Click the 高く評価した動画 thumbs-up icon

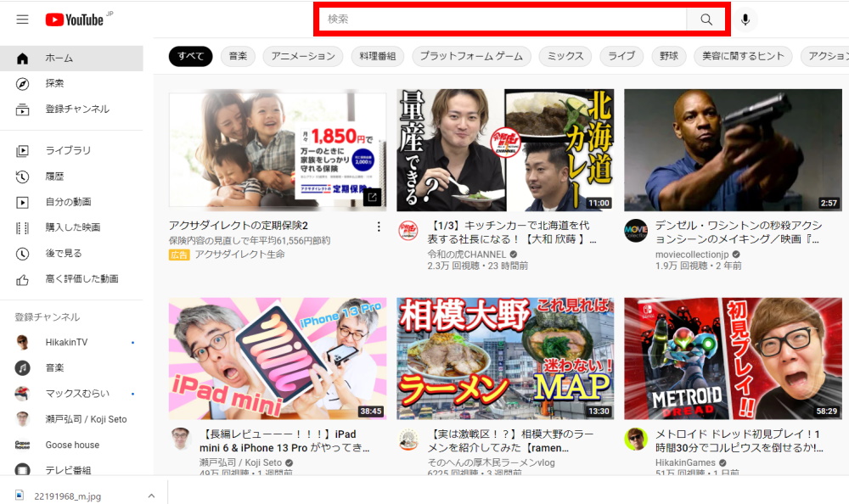22,279
